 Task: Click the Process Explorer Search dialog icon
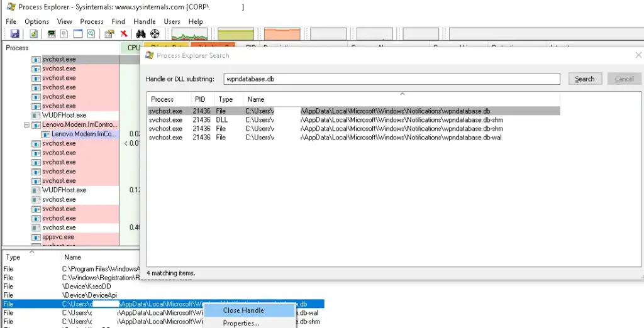tap(149, 55)
